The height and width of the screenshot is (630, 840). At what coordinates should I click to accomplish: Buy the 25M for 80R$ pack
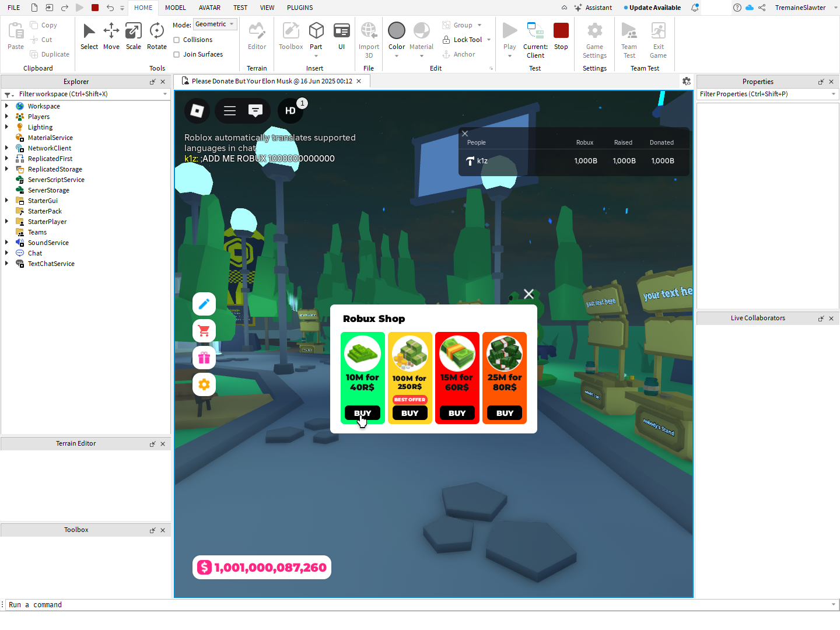pyautogui.click(x=505, y=413)
